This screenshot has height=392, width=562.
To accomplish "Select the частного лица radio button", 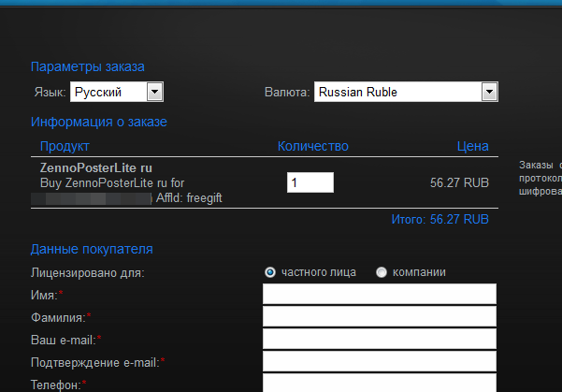I will (270, 272).
